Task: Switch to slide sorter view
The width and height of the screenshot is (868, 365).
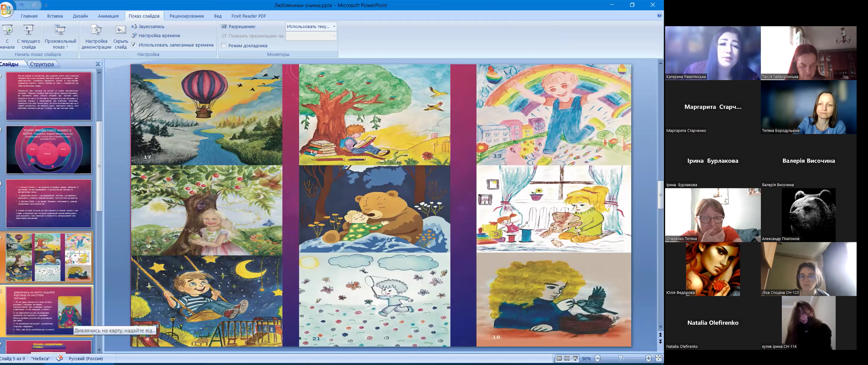Action: click(567, 359)
